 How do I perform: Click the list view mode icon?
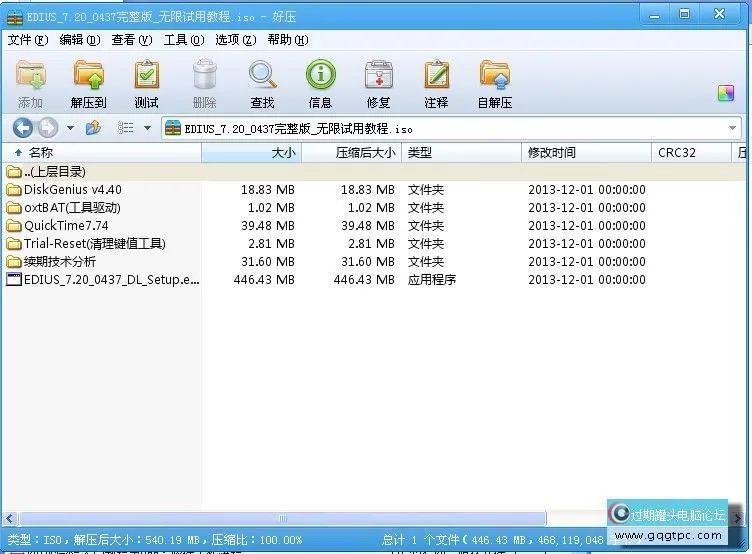[126, 128]
